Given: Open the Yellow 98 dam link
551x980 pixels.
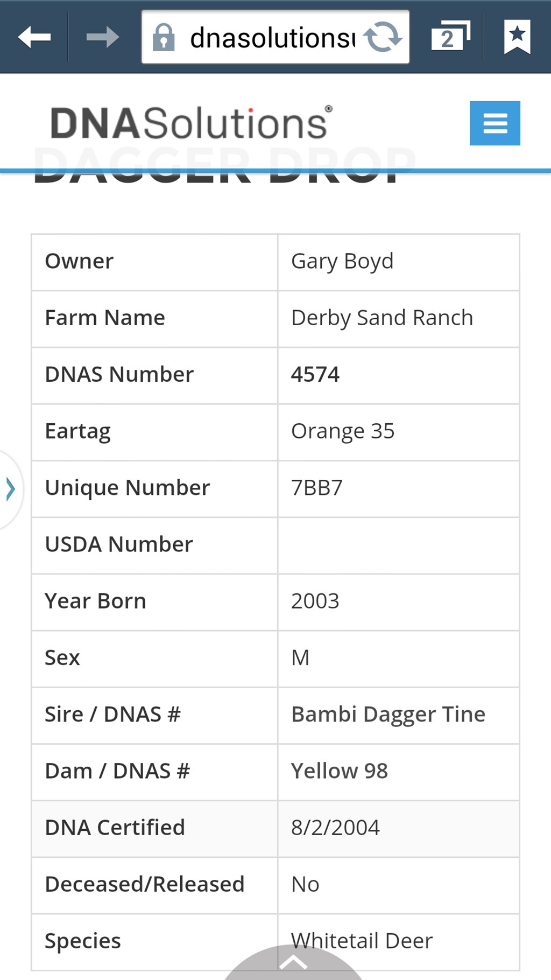Looking at the screenshot, I should point(340,771).
